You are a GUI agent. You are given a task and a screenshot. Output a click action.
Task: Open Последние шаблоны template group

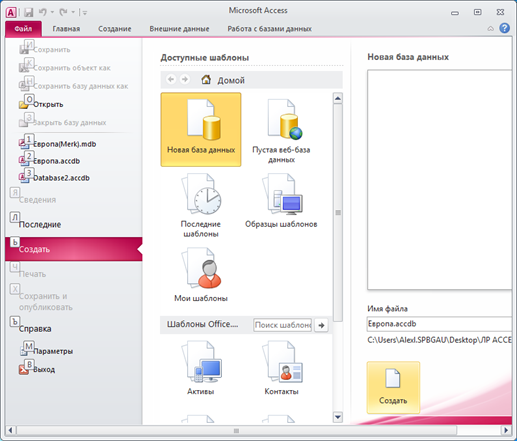point(201,205)
